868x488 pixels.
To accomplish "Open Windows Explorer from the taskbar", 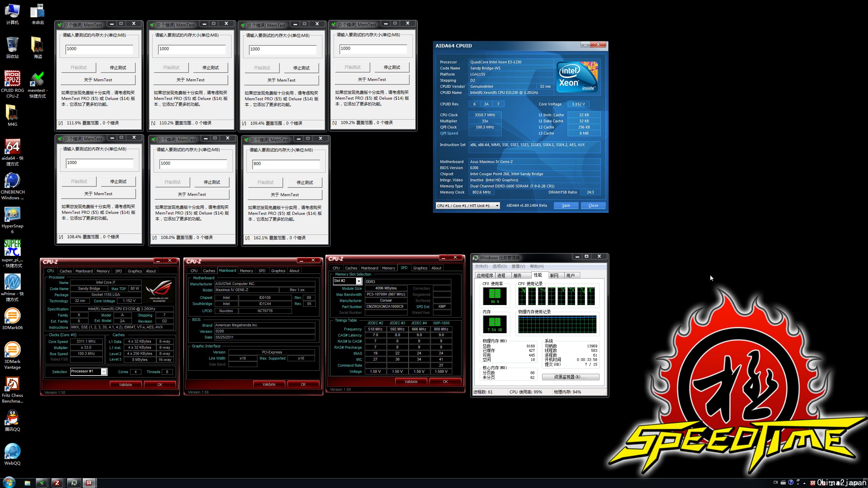I will pos(27,483).
